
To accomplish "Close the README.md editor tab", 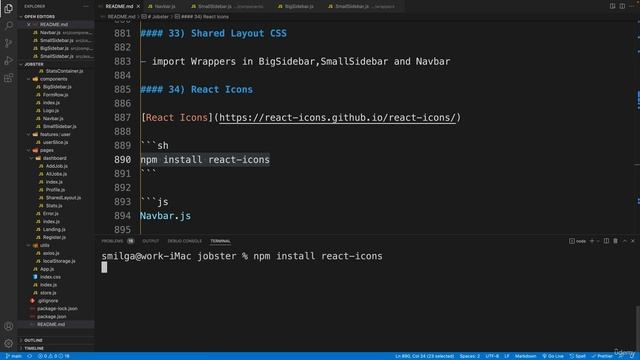I will [x=138, y=6].
